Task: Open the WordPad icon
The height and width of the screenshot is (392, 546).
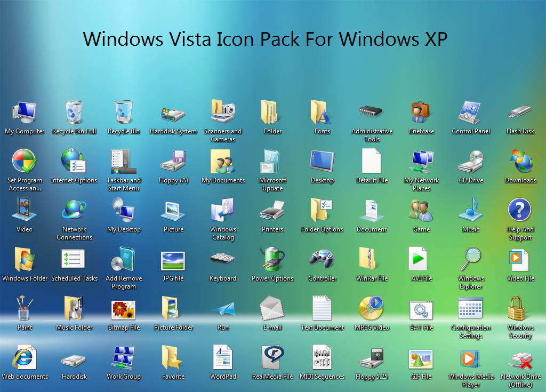Action: (222, 357)
